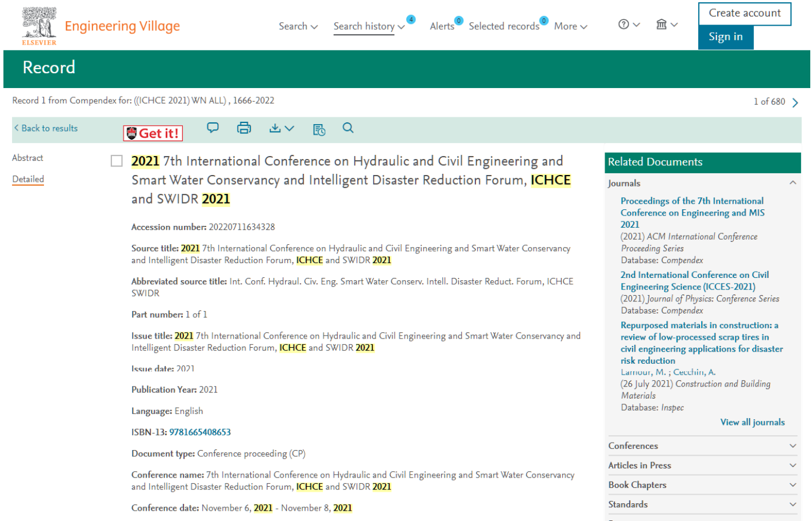Open the help question mark menu
812x521 pixels.
pos(629,25)
